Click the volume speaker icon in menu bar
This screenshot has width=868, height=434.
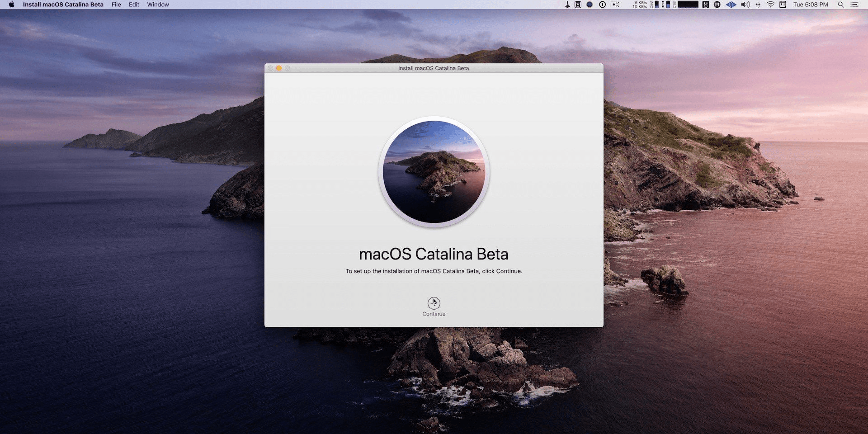(x=745, y=5)
